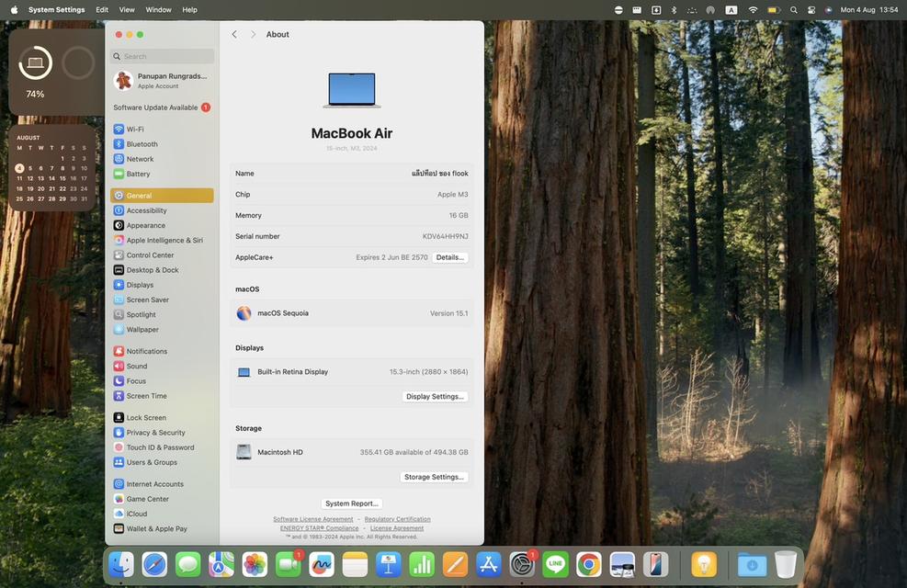This screenshot has width=907, height=588.
Task: Click the Built-in Retina Display row
Action: point(352,372)
